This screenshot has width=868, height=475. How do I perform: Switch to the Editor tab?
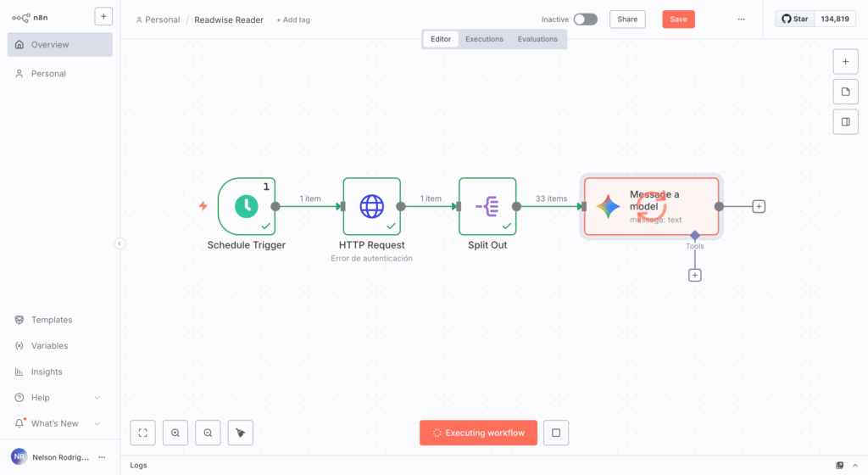coord(441,39)
